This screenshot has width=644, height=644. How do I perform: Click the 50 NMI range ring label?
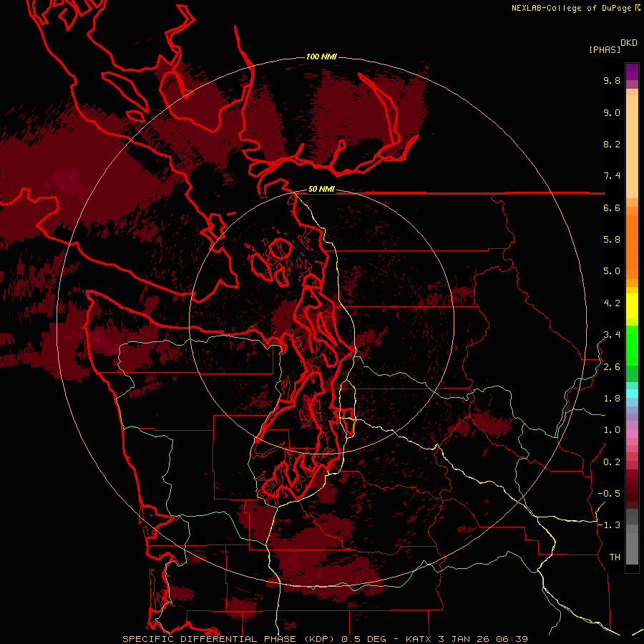321,190
